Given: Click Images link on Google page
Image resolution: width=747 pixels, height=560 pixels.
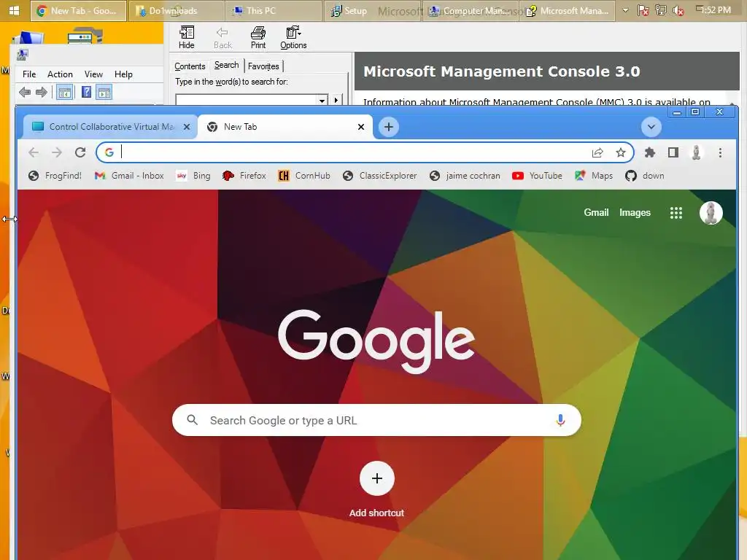Looking at the screenshot, I should coord(635,212).
